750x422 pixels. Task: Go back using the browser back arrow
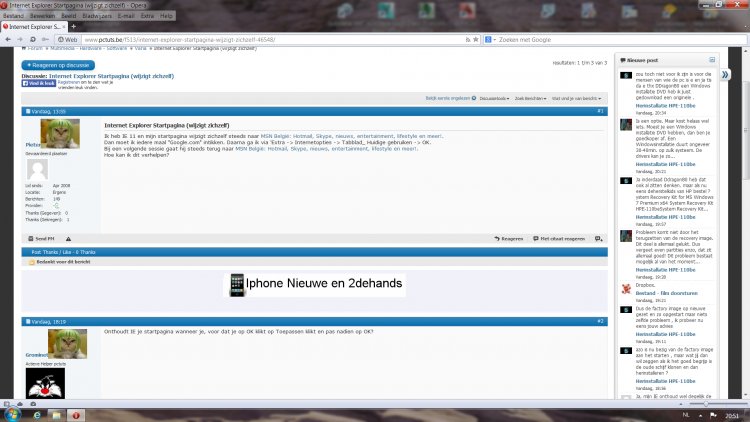[8, 40]
